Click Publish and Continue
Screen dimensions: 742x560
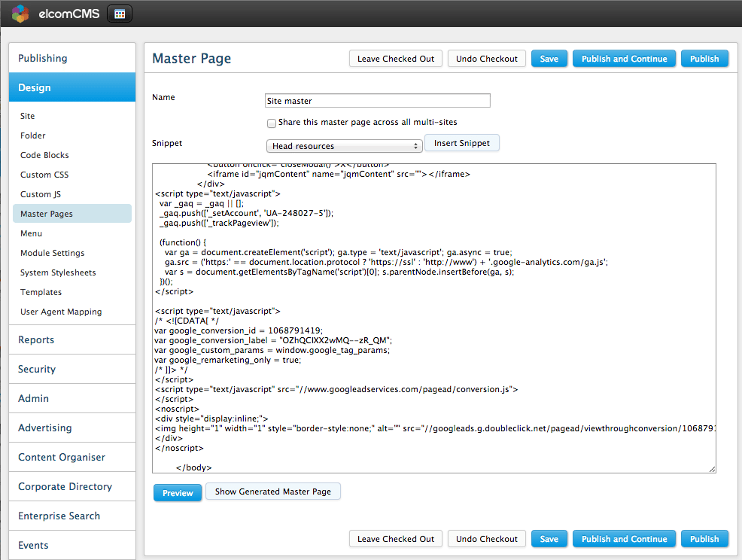point(624,58)
